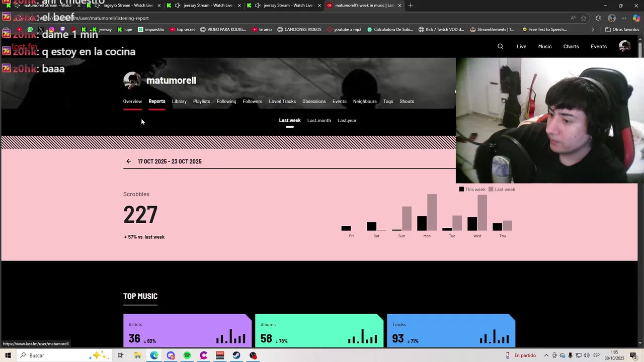Viewport: 644px width, 362px height.
Task: Open the youtube a mp3 bookmark
Action: (x=344, y=30)
